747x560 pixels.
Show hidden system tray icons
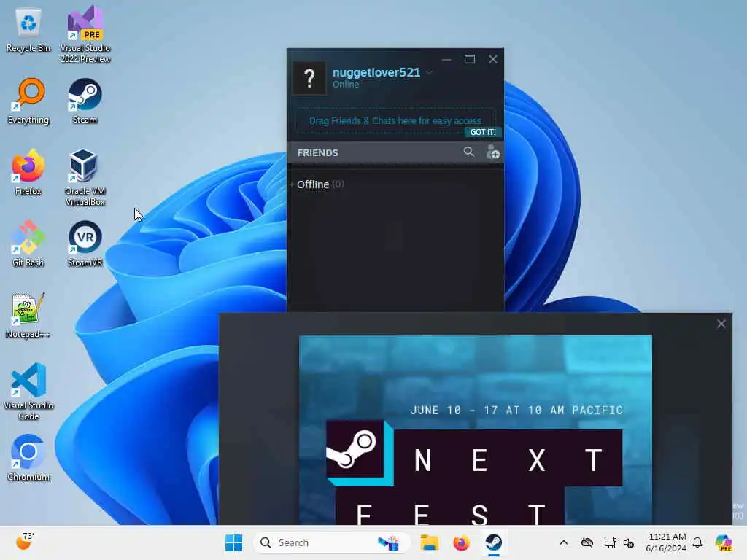(564, 542)
